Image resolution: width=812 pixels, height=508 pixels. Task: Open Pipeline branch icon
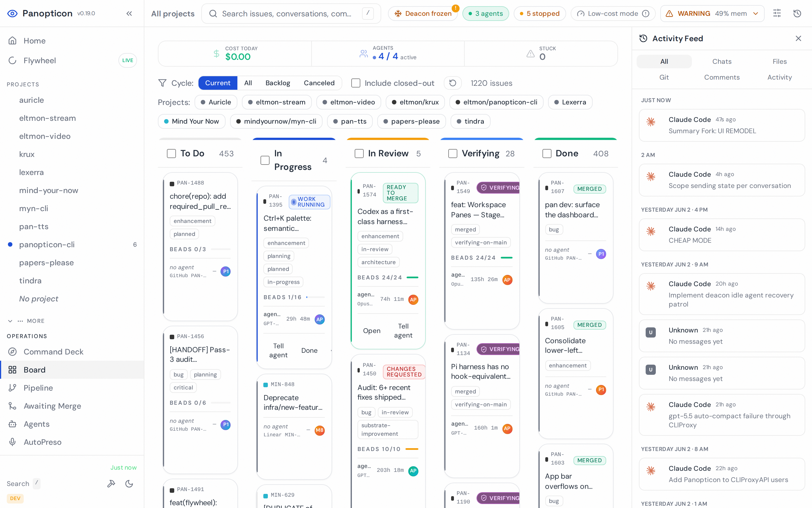click(12, 388)
